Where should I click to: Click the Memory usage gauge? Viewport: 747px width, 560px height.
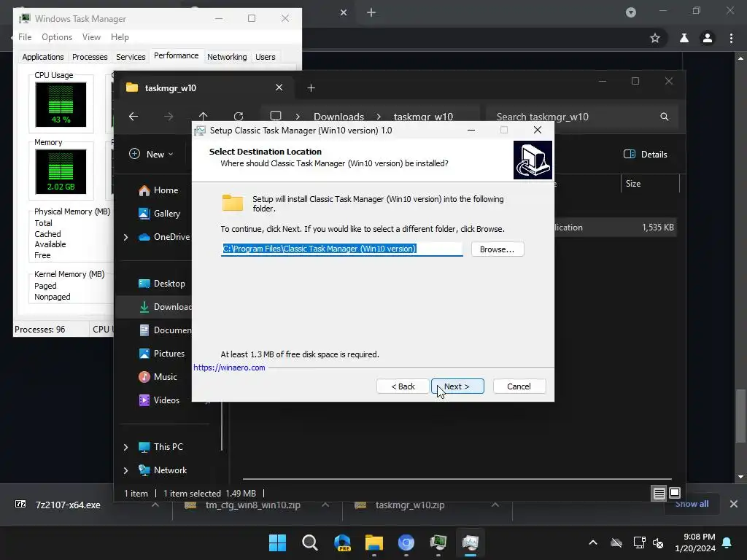pos(61,172)
